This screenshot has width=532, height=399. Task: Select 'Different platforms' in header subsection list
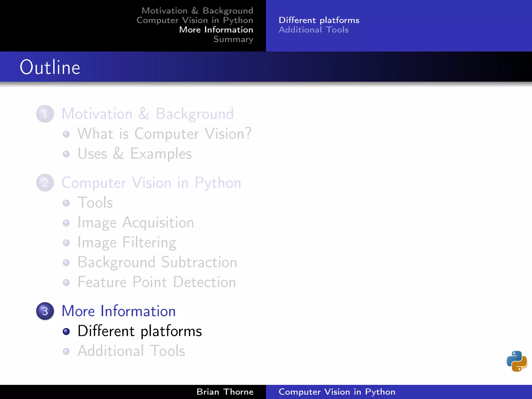tap(319, 20)
